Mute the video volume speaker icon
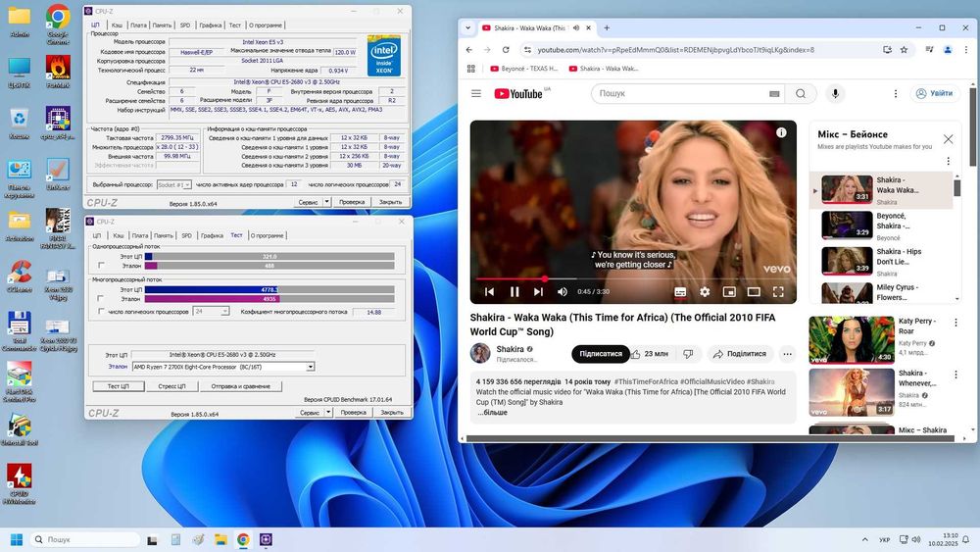 pos(563,291)
